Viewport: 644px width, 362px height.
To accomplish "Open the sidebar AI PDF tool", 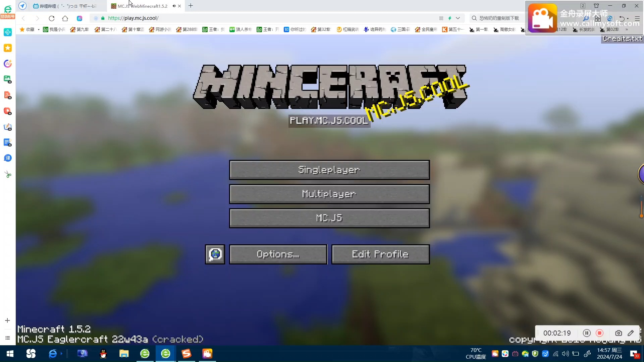I will click(8, 95).
